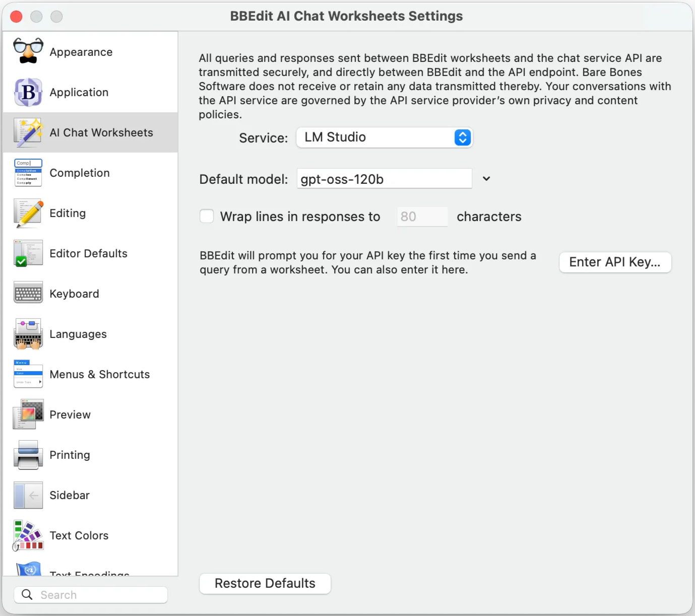Select the Keyboard icon
Image resolution: width=695 pixels, height=616 pixels.
point(28,294)
